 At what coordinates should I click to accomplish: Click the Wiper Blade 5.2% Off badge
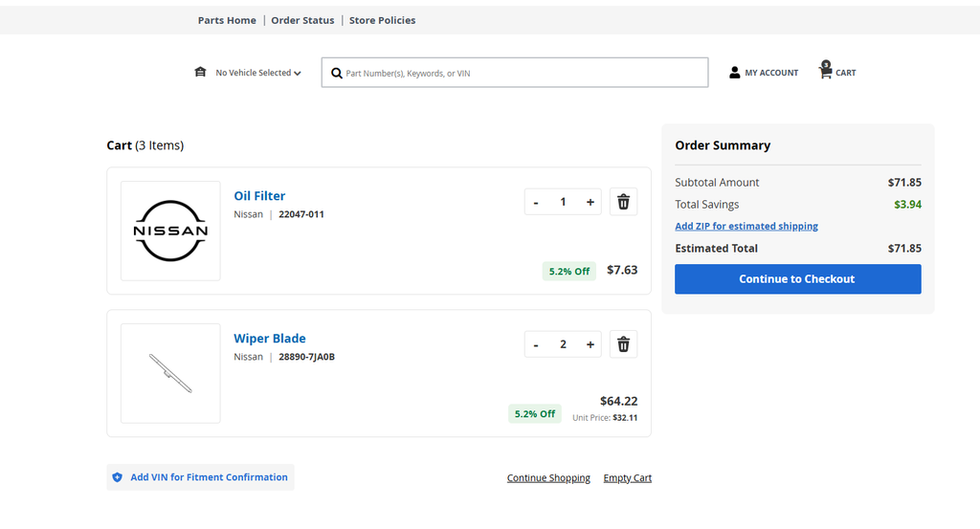point(534,413)
